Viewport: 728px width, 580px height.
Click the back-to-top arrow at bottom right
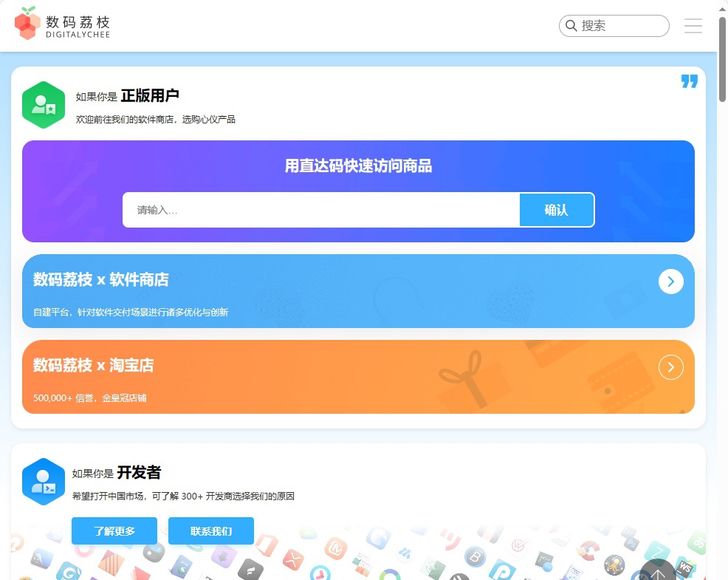coord(657,573)
